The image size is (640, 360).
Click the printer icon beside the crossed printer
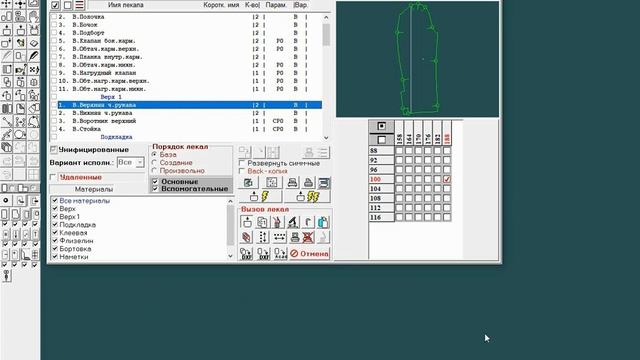click(x=295, y=237)
